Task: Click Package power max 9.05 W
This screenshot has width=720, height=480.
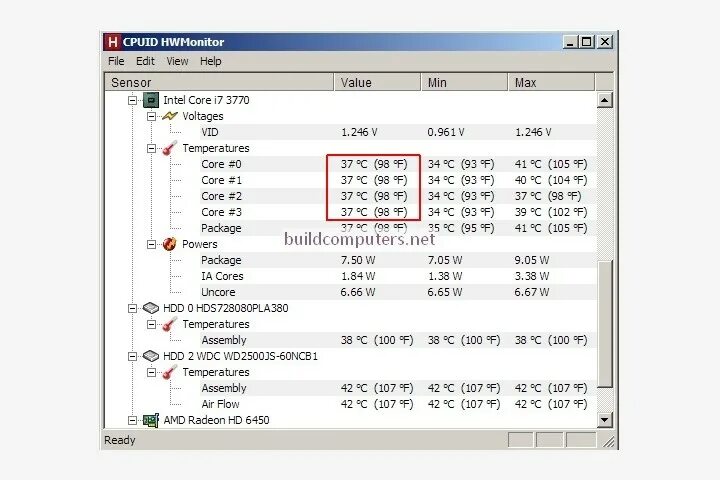Action: point(532,260)
